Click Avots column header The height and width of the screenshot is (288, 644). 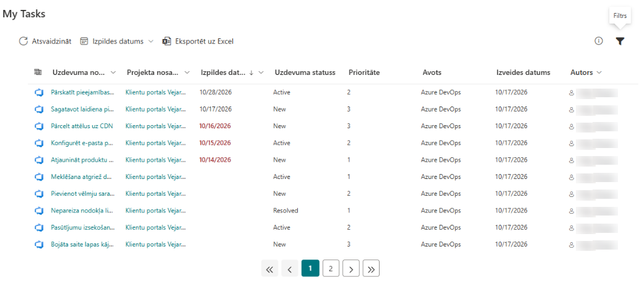(x=432, y=72)
